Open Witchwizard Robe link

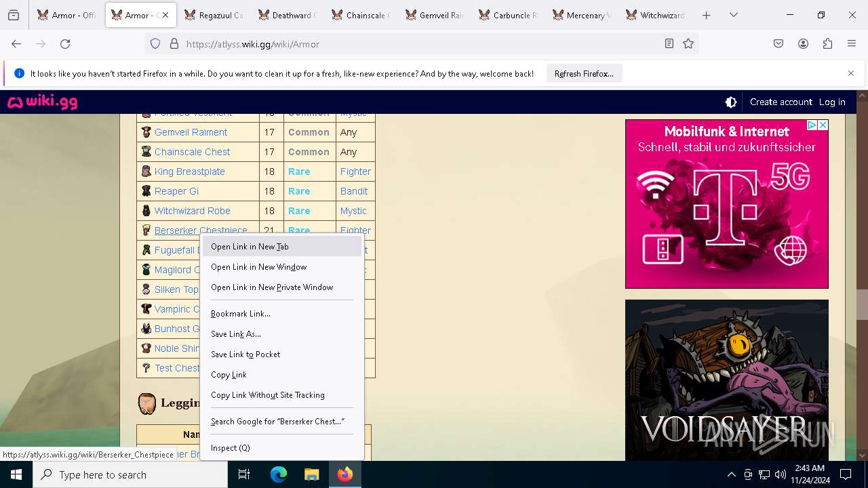192,211
